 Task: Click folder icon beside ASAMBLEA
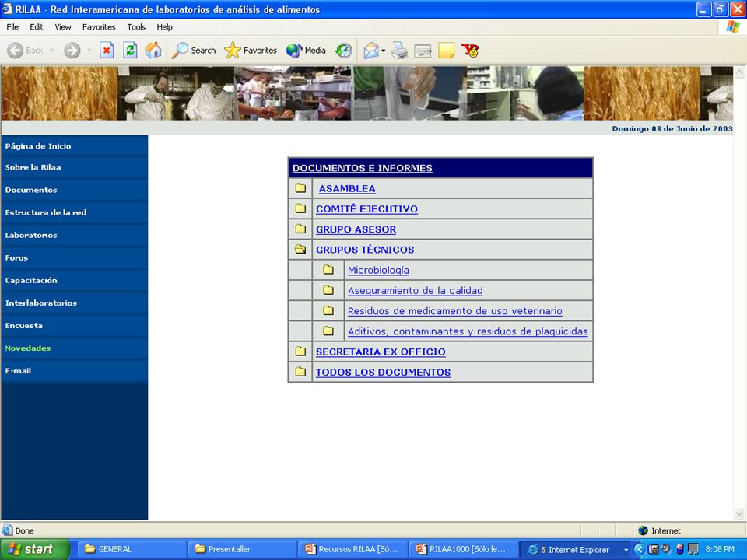tap(300, 187)
